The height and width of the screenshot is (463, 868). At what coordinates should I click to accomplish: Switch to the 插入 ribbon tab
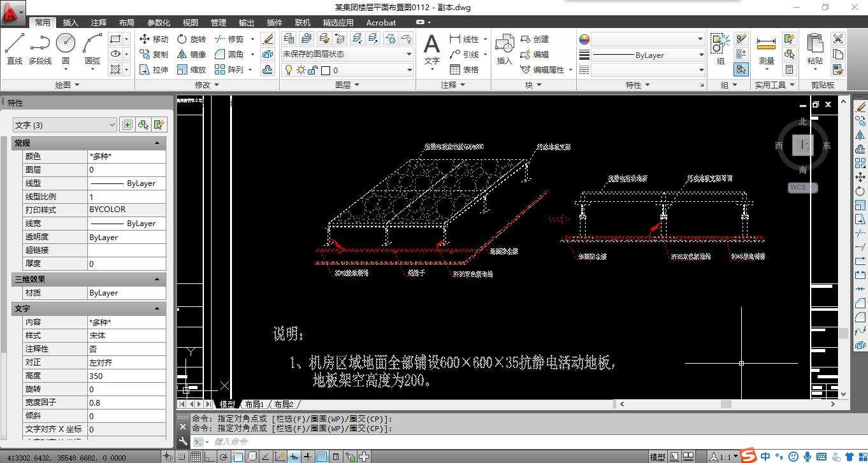pos(70,22)
